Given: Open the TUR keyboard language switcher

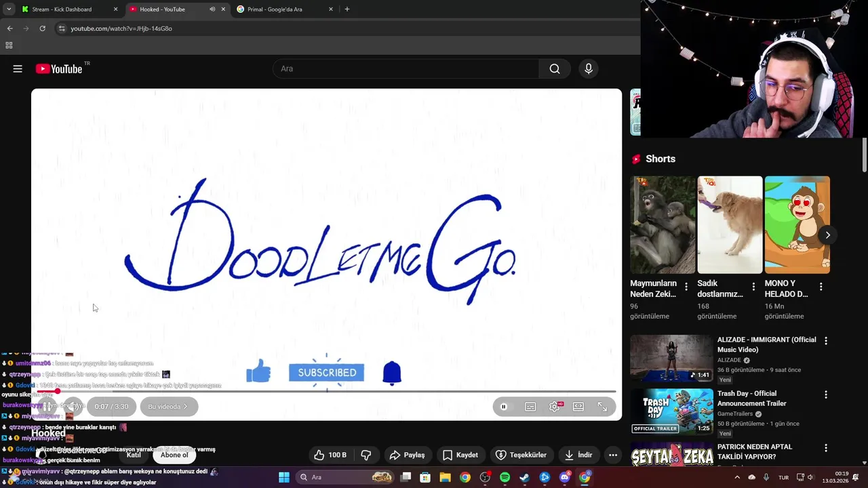Looking at the screenshot, I should click(783, 477).
